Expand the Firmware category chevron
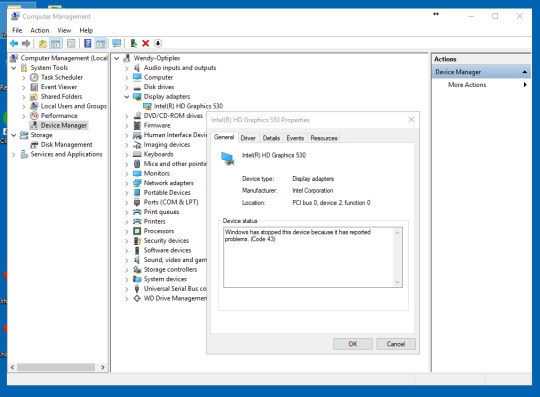 (x=127, y=126)
